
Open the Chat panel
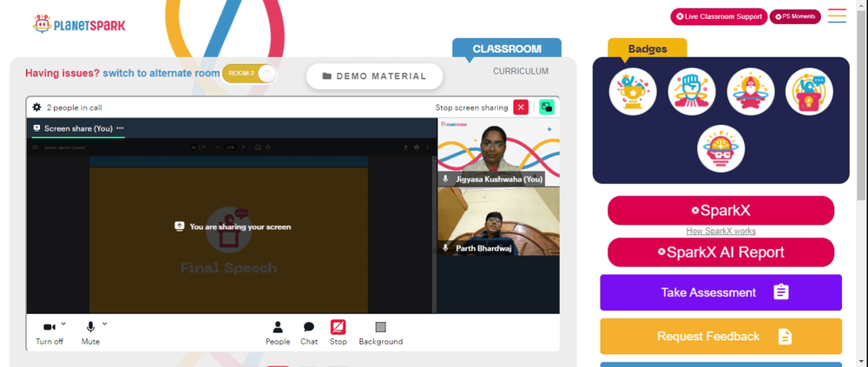[309, 333]
